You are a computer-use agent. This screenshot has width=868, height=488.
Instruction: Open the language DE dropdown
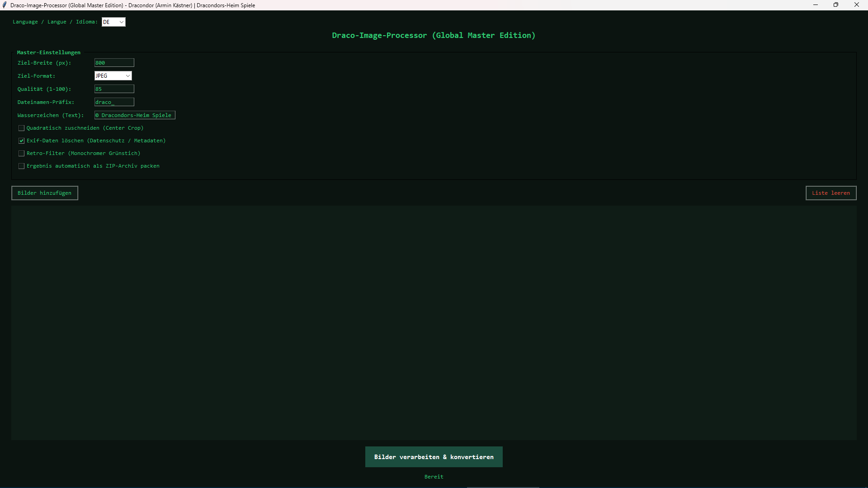point(113,22)
